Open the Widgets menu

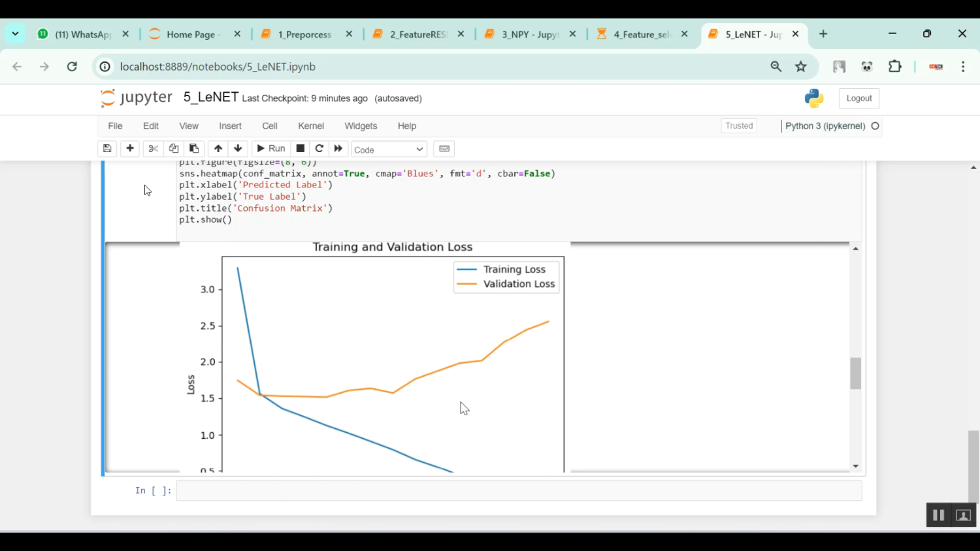[x=361, y=126]
